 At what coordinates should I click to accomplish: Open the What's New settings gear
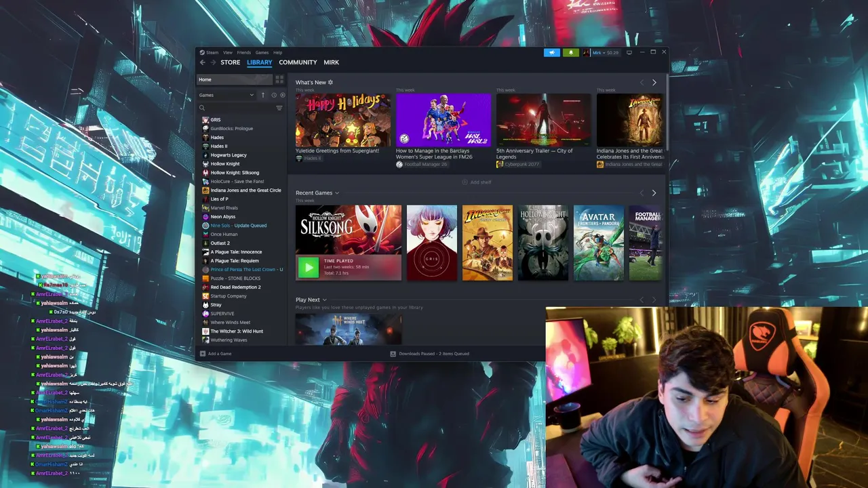tap(330, 83)
